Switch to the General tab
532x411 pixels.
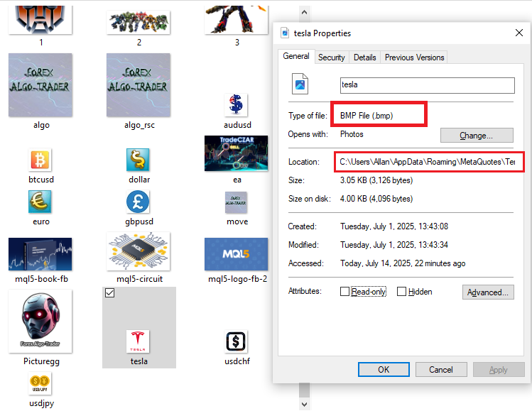coord(296,56)
